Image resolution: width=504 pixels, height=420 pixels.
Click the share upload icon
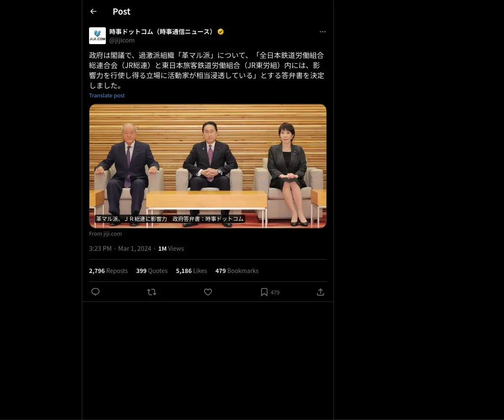coord(320,292)
